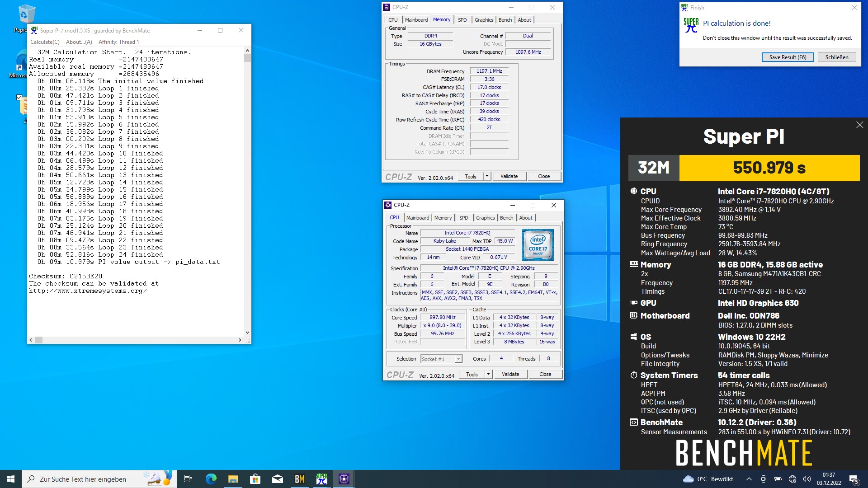868x488 pixels.
Task: Click Tools button in upper CPU-Z
Action: point(470,177)
